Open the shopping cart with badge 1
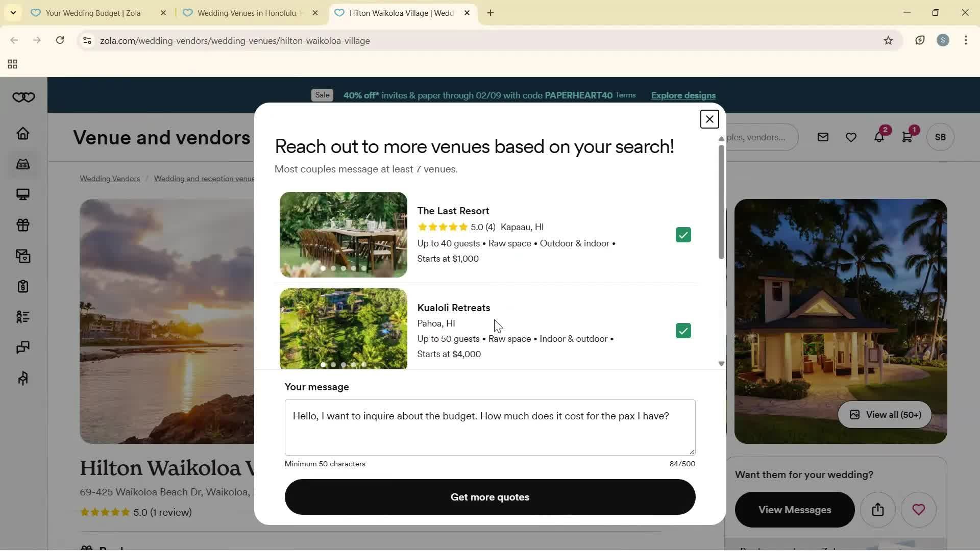Image resolution: width=980 pixels, height=551 pixels. [906, 137]
